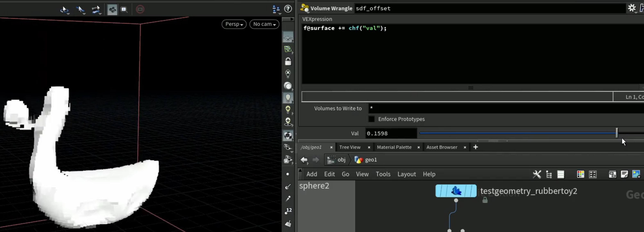Activate the secure selection arrow tool
The height and width of the screenshot is (232, 644).
[80, 9]
